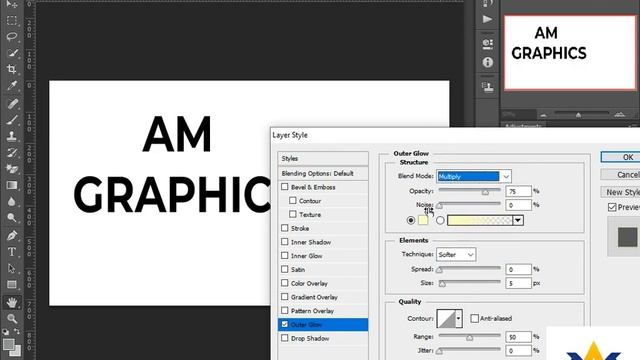Viewport: 640px width, 360px height.
Task: Click the Switch Foreground and Background Colors icon
Action: 17,331
